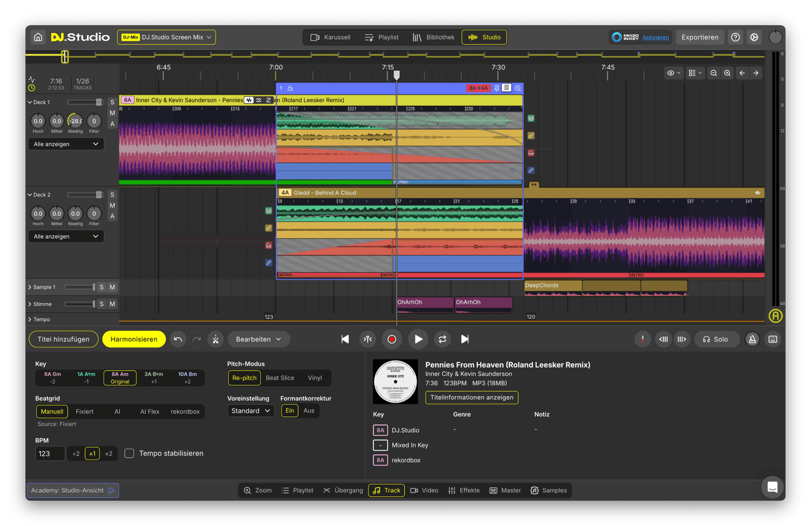Open the keyboard shortcuts icon
This screenshot has height=526, width=812.
[x=773, y=339]
